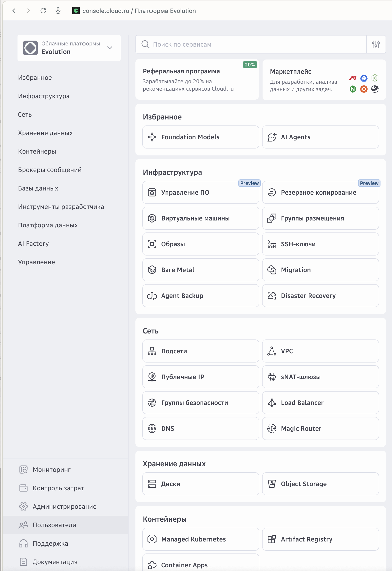This screenshot has width=392, height=571.
Task: Open Документация from the sidebar
Action: click(x=55, y=562)
